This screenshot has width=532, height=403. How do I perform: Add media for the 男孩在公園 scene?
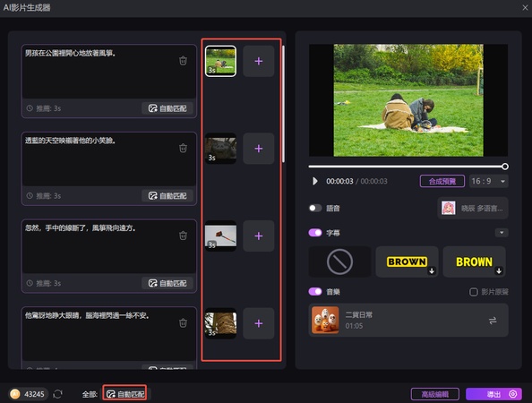click(x=259, y=61)
